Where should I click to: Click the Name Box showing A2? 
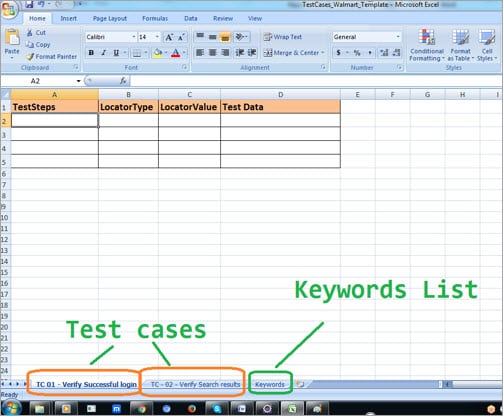41,81
